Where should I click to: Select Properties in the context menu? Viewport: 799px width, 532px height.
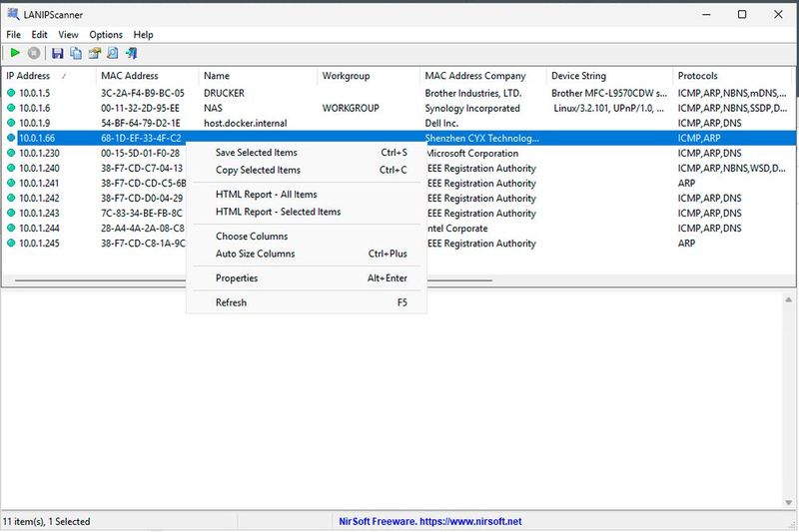(x=237, y=278)
